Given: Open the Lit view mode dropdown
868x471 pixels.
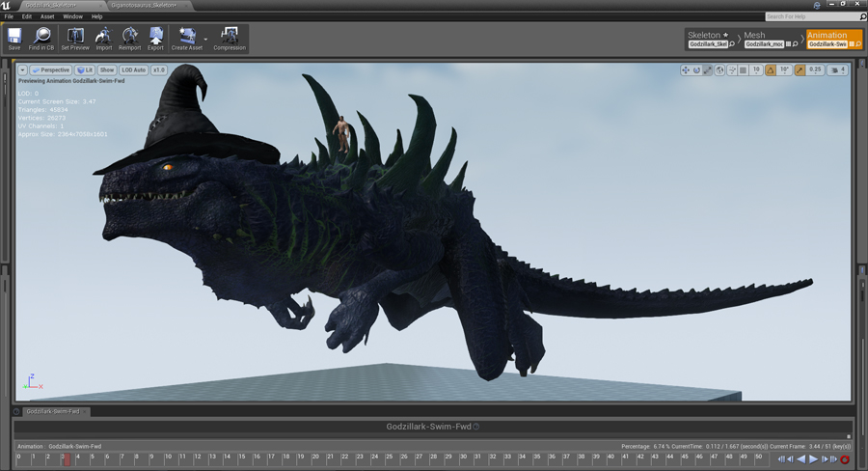Looking at the screenshot, I should pyautogui.click(x=85, y=70).
